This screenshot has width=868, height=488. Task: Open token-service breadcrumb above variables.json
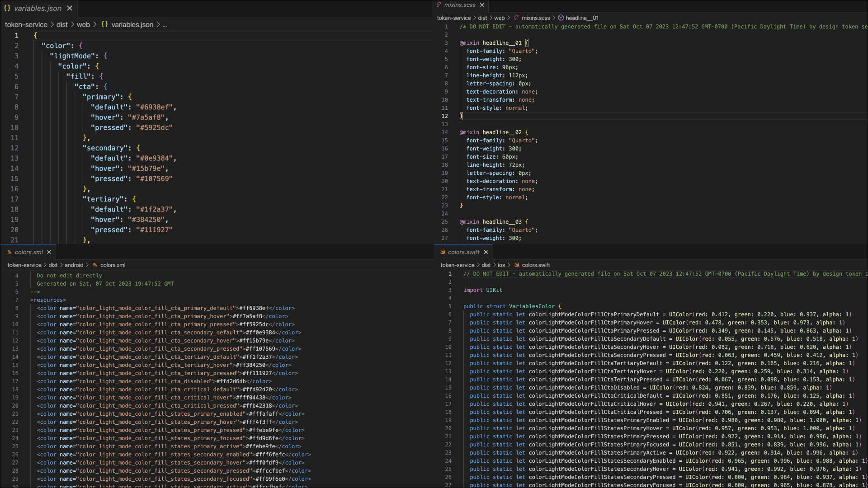(x=26, y=25)
